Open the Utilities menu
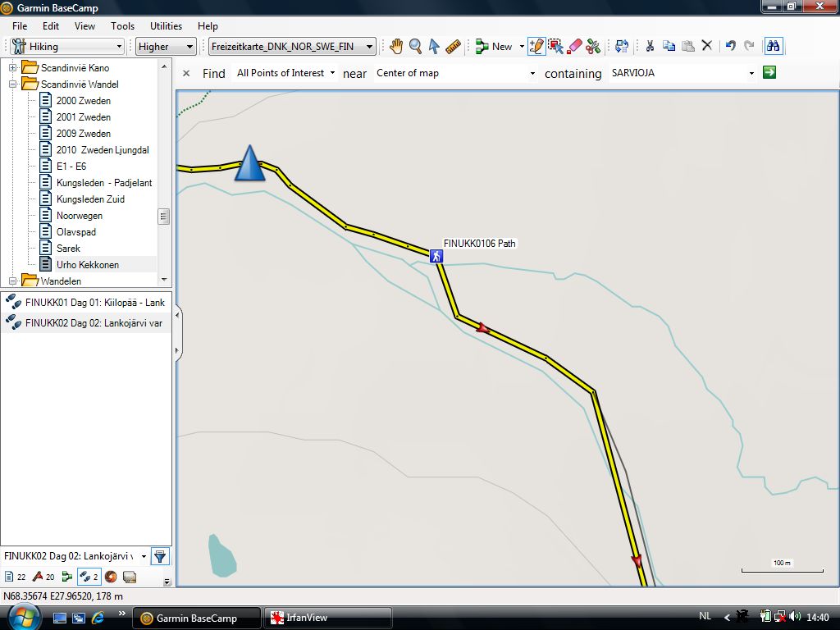840x630 pixels. click(x=166, y=26)
